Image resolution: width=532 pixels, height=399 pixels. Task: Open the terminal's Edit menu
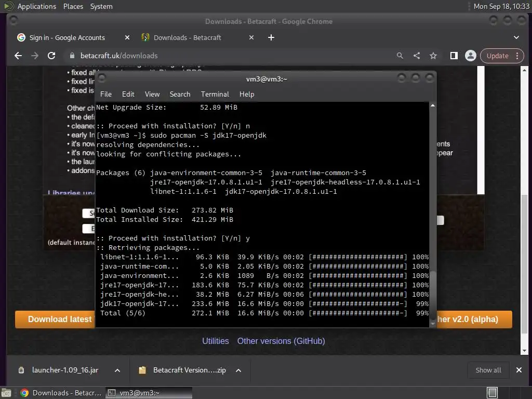point(128,95)
